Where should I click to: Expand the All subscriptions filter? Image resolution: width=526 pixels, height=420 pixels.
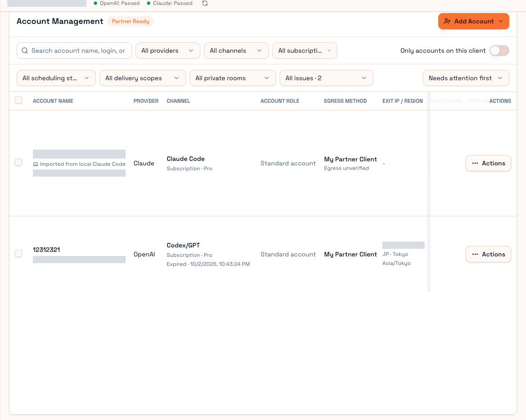click(x=304, y=50)
